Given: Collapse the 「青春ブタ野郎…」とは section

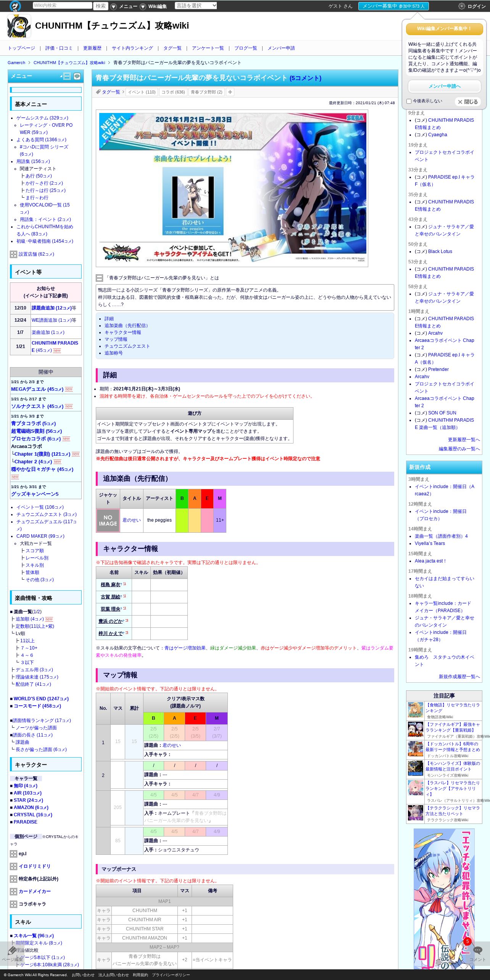Looking at the screenshot, I should (99, 278).
